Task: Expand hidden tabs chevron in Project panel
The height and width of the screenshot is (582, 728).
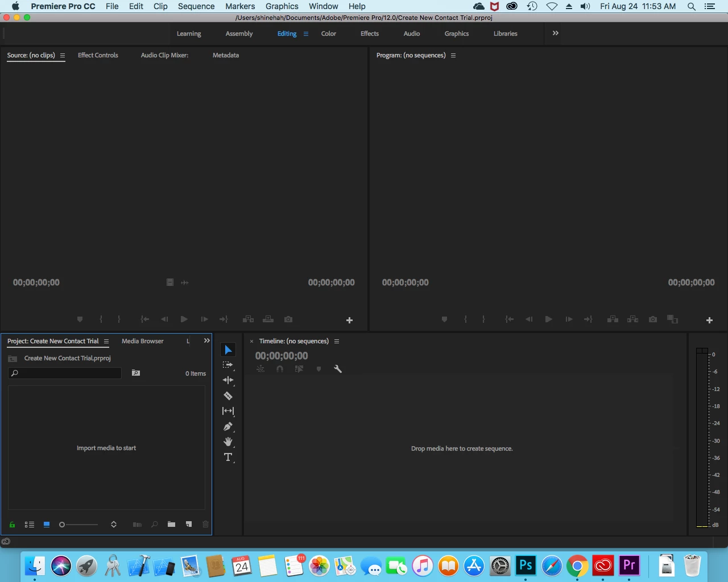Action: [x=206, y=340]
